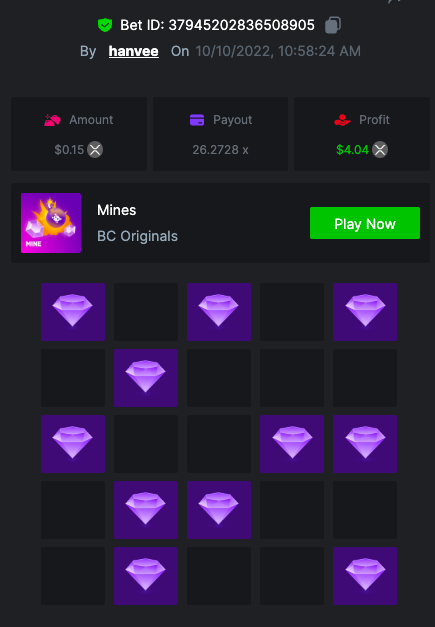This screenshot has width=435, height=627.
Task: Select the gem in third row, fourth column
Action: click(292, 444)
